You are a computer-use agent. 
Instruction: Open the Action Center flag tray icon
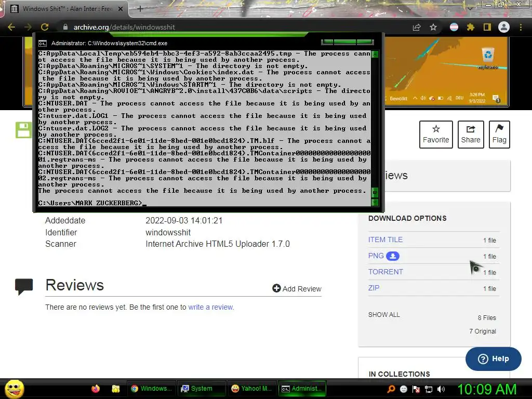coord(416,389)
